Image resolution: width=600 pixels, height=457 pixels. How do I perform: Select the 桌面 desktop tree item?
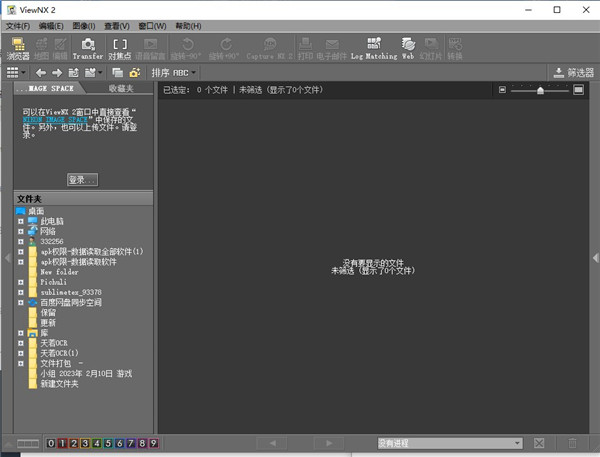pyautogui.click(x=36, y=211)
